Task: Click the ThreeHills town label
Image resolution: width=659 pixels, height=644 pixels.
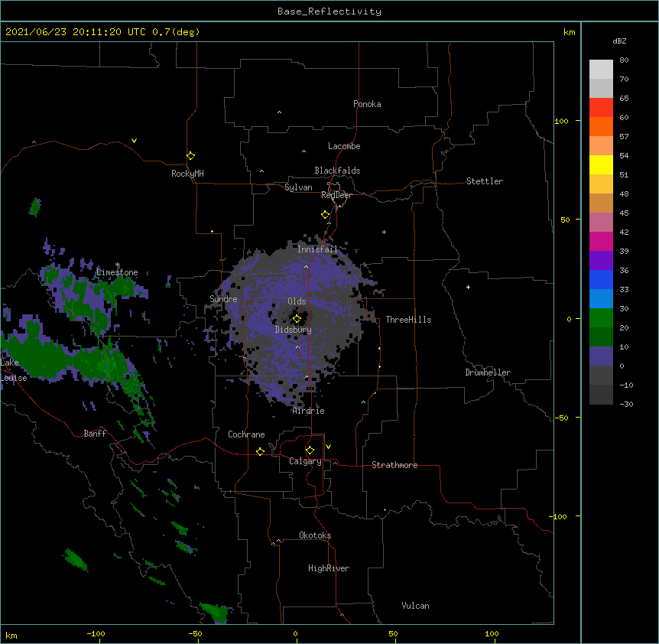Action: (x=408, y=320)
